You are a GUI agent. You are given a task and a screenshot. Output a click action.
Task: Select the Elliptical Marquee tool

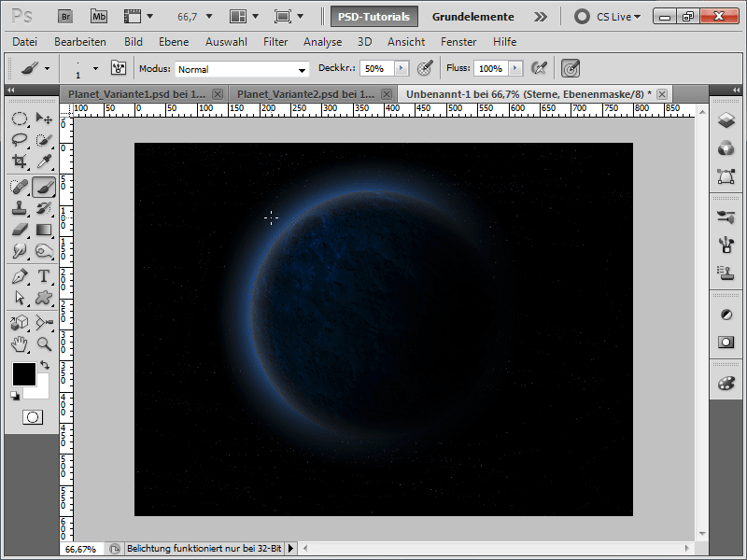pos(19,119)
